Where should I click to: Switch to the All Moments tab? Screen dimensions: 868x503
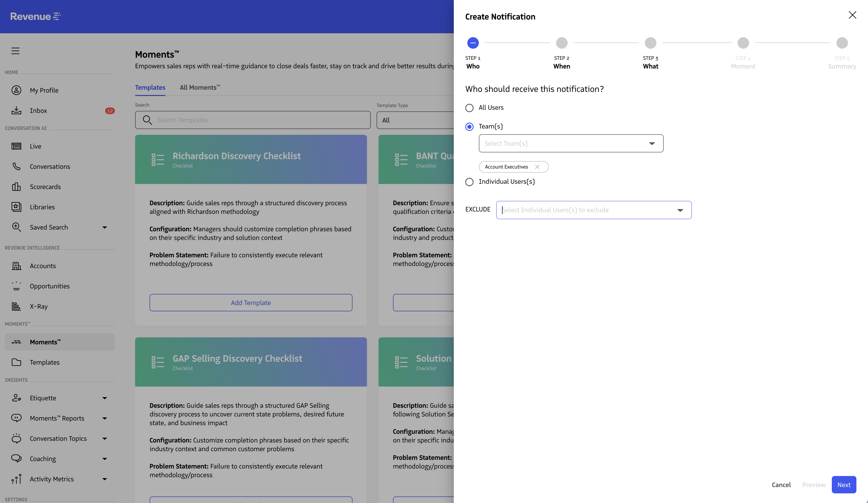point(200,88)
